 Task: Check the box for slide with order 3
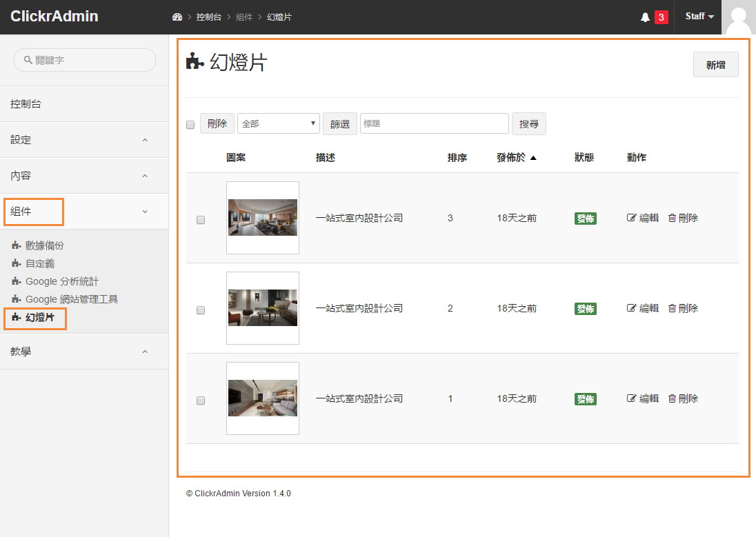coord(201,220)
